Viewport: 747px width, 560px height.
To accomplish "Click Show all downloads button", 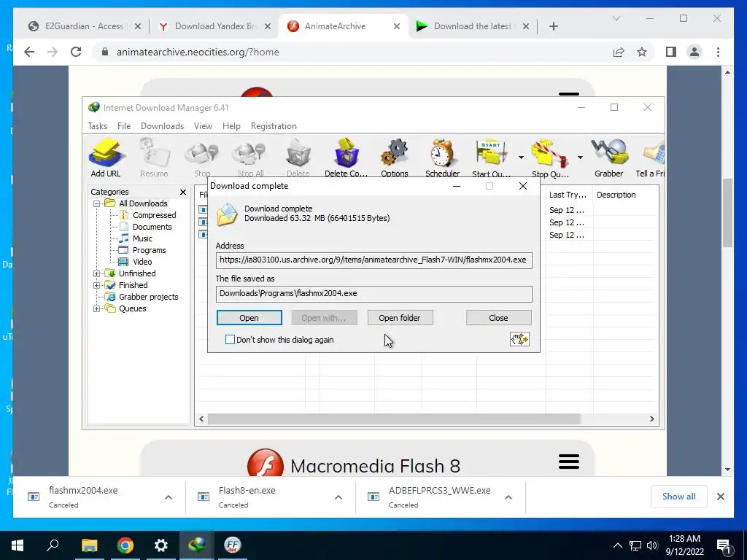I will pyautogui.click(x=678, y=496).
